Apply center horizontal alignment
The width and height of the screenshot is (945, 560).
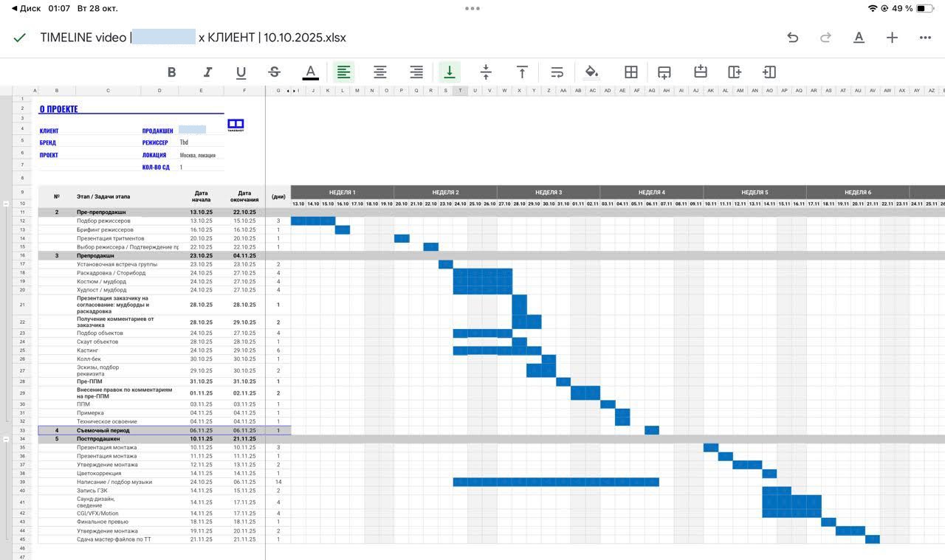379,72
